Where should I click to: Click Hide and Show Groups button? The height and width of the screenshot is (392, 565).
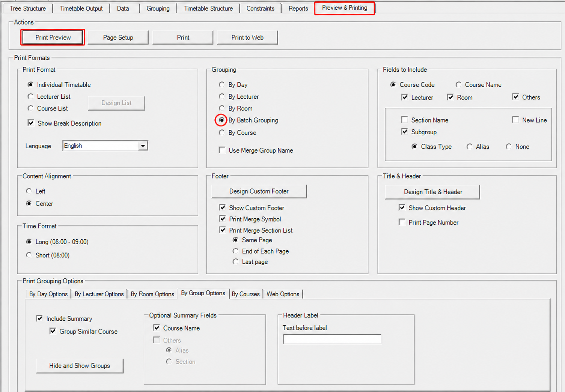coord(80,366)
